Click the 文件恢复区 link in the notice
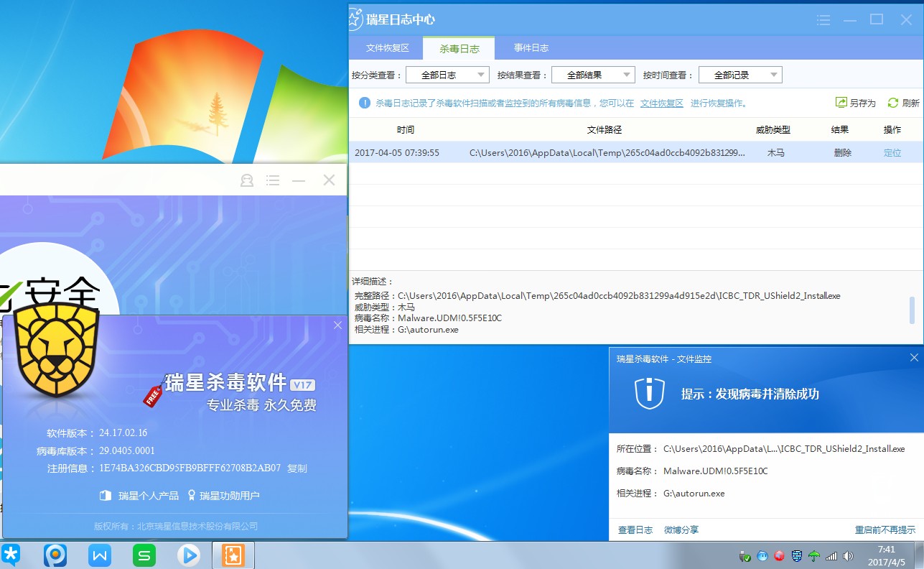Viewport: 924px width, 569px height. pyautogui.click(x=662, y=103)
